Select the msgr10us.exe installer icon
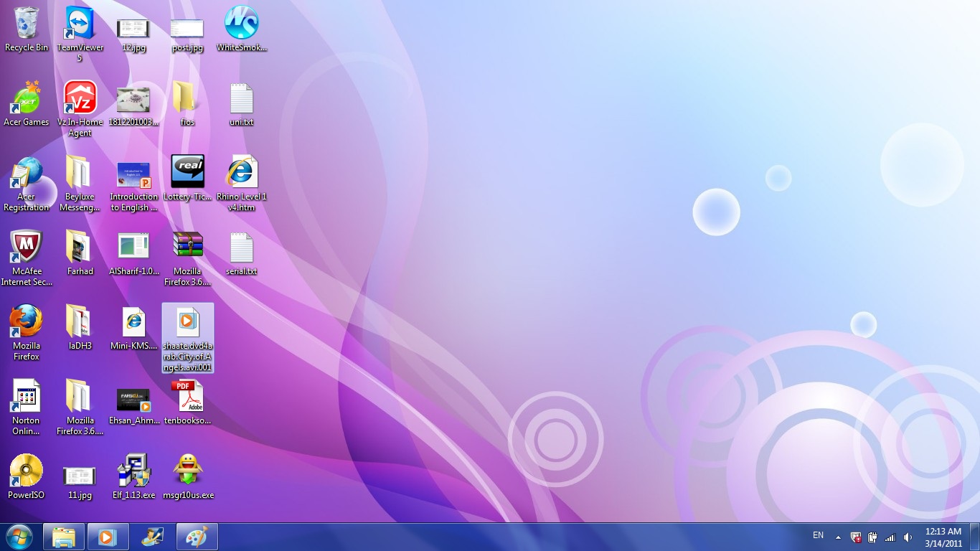 tap(187, 471)
